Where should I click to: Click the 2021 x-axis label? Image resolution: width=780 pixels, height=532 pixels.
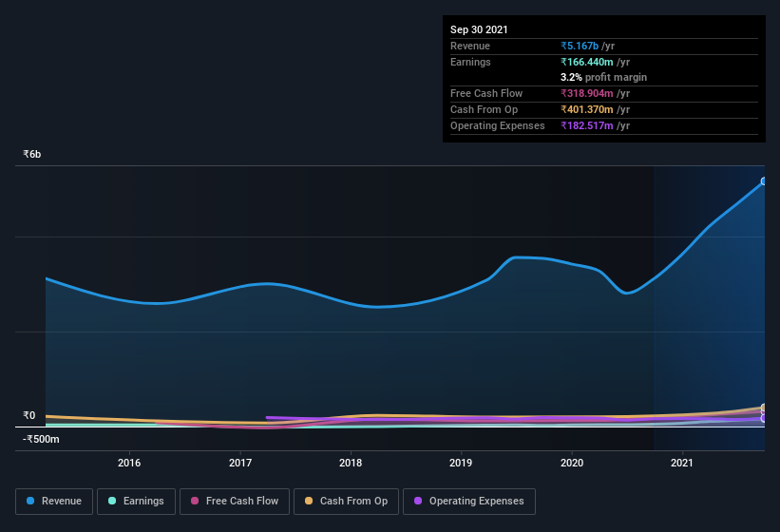pyautogui.click(x=682, y=463)
